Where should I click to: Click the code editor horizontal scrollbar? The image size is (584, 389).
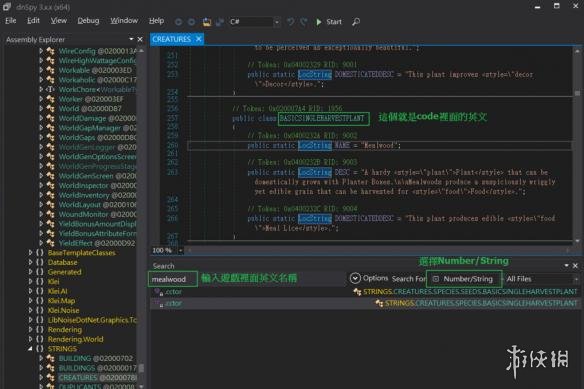(x=379, y=250)
